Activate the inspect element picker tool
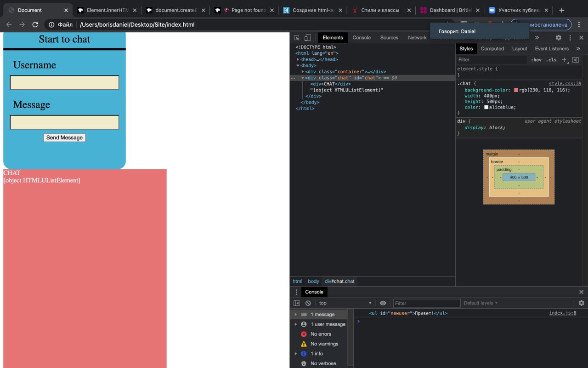Image resolution: width=588 pixels, height=368 pixels. (x=297, y=38)
